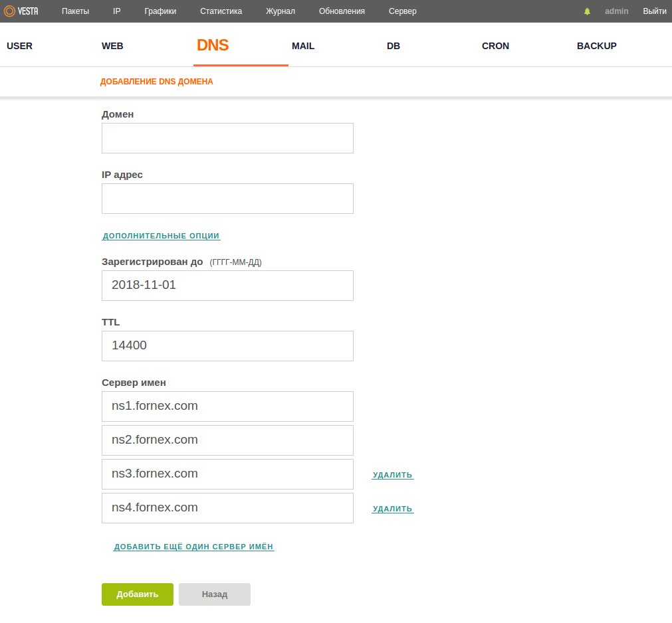Click the TTL field label
This screenshot has width=672, height=623.
(110, 322)
